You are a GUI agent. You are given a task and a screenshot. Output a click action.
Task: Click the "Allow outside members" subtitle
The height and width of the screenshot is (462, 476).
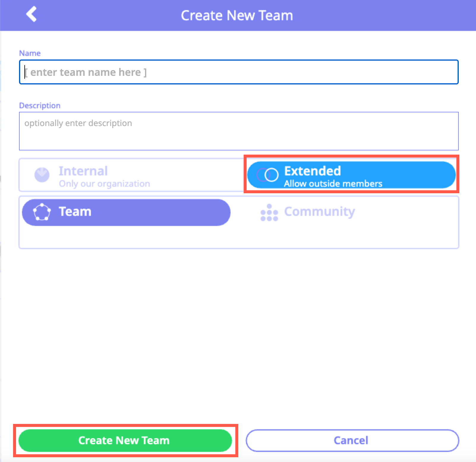(333, 184)
